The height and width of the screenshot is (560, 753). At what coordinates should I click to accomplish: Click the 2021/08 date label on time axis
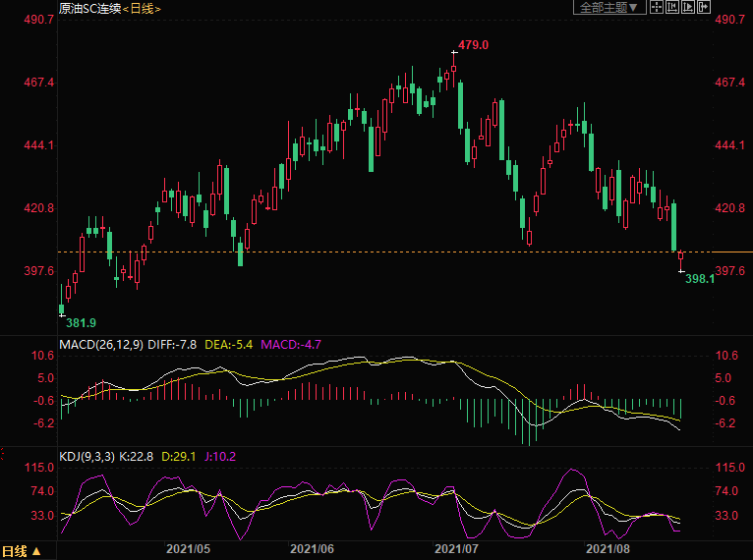click(608, 548)
